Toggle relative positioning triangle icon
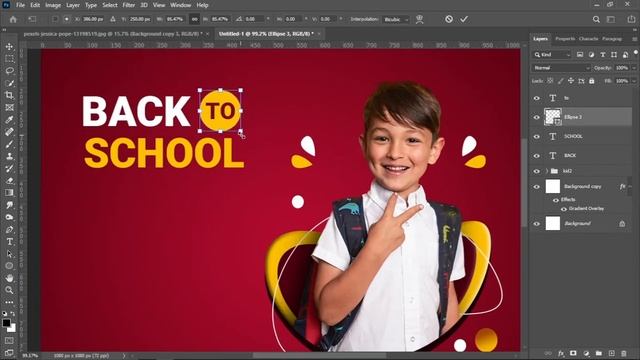This screenshot has width=640, height=360. (113, 19)
